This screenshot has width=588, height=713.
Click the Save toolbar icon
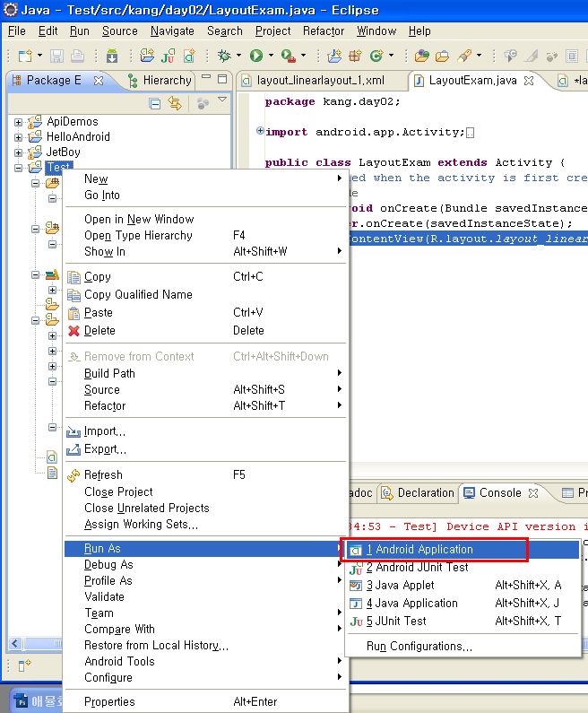tap(56, 56)
